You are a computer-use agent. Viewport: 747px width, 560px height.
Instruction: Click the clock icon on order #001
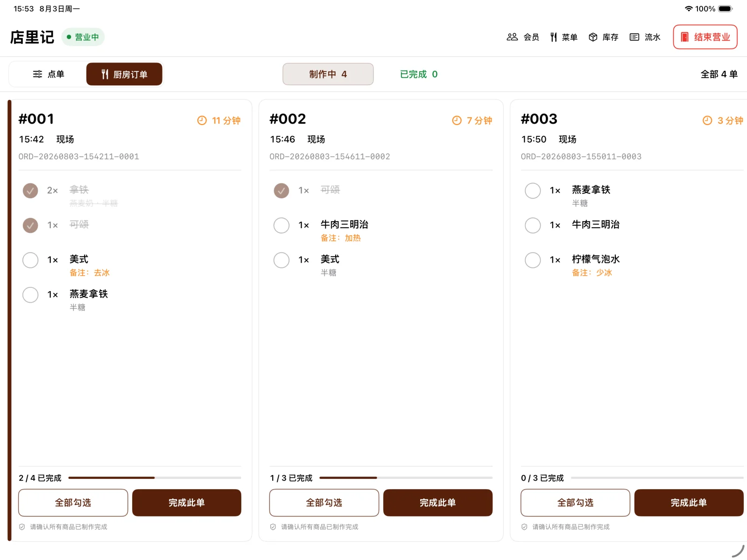(x=202, y=120)
